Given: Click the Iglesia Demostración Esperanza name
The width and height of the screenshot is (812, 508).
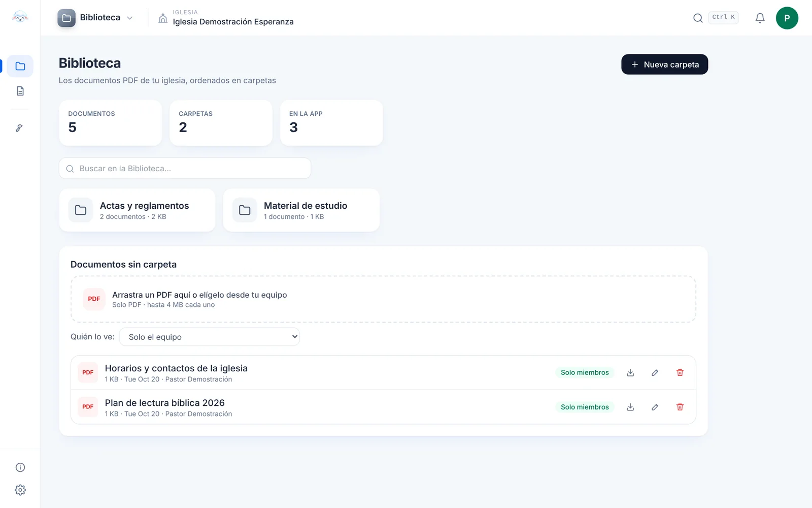Looking at the screenshot, I should pos(233,22).
